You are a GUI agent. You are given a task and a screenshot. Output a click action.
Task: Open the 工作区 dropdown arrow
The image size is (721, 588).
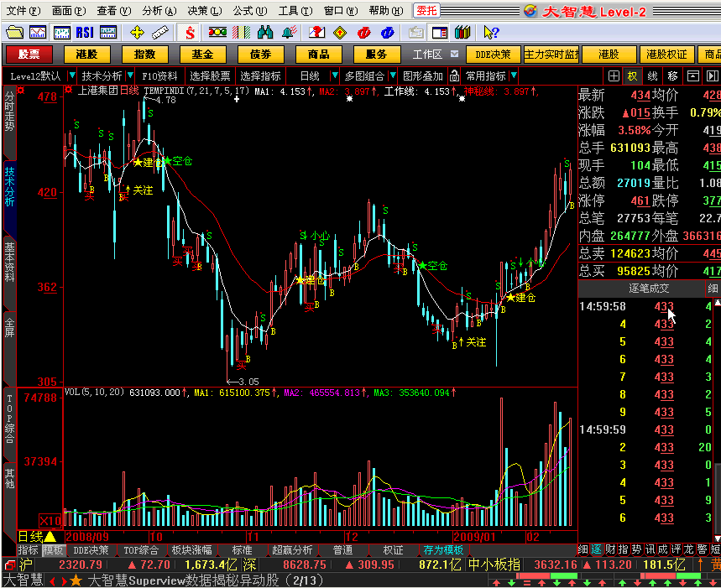454,54
